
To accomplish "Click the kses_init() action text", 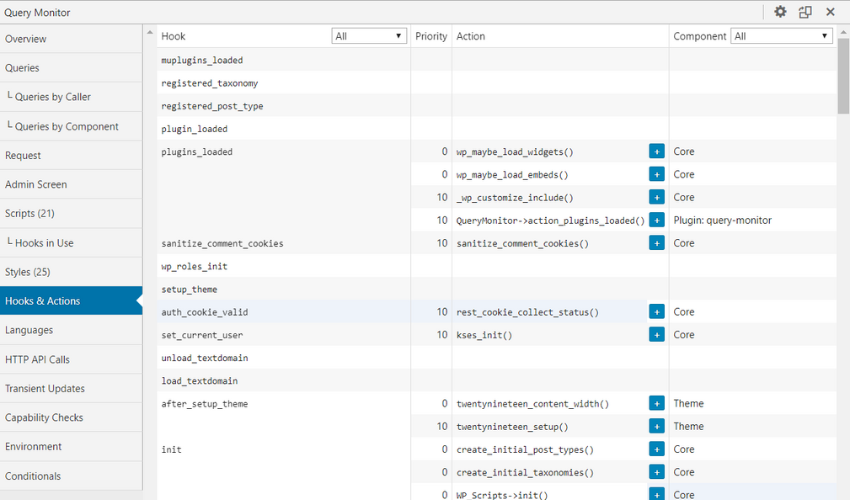I will pos(484,335).
